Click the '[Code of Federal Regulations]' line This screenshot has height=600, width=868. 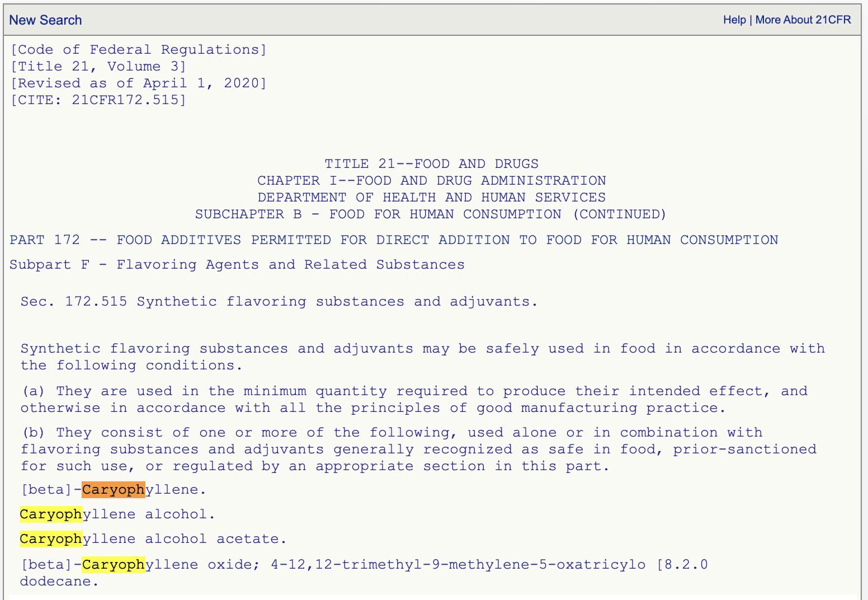138,50
